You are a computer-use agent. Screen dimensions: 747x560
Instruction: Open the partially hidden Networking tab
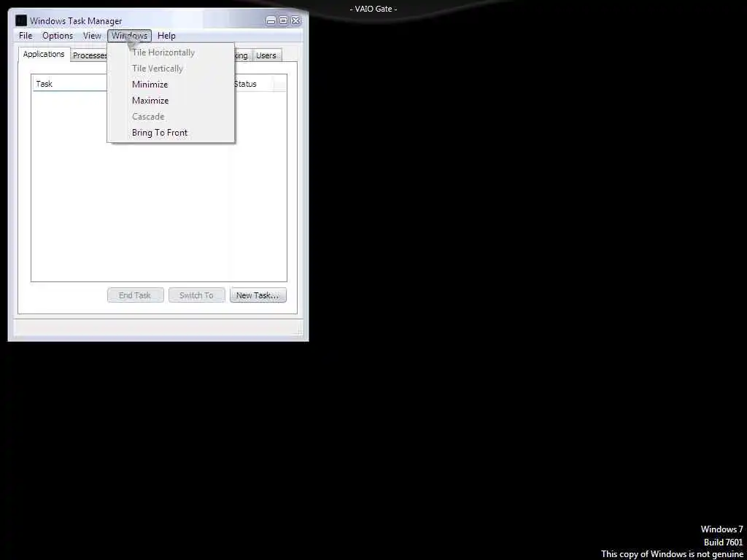coord(242,55)
